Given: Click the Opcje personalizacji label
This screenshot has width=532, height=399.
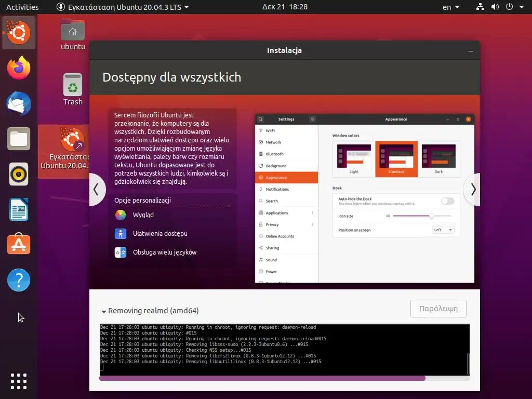Looking at the screenshot, I should point(142,201).
